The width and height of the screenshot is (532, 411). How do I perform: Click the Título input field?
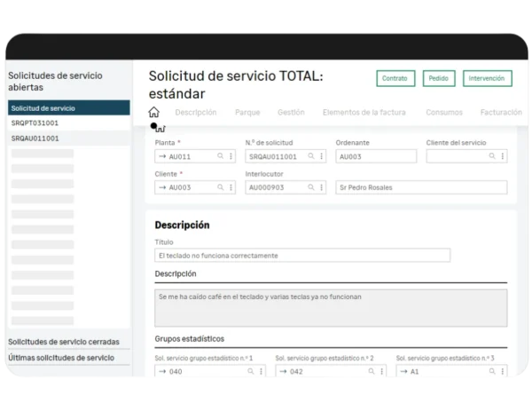click(301, 256)
